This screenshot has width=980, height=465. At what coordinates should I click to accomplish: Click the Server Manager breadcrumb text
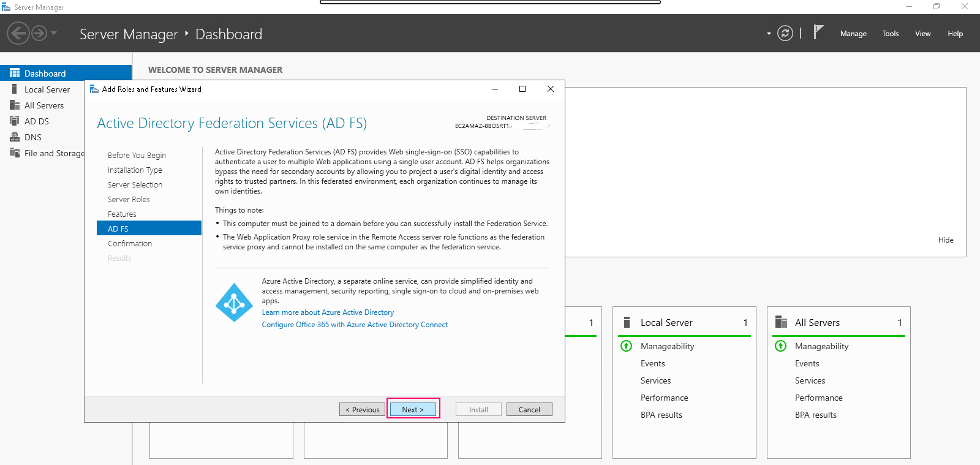(129, 34)
